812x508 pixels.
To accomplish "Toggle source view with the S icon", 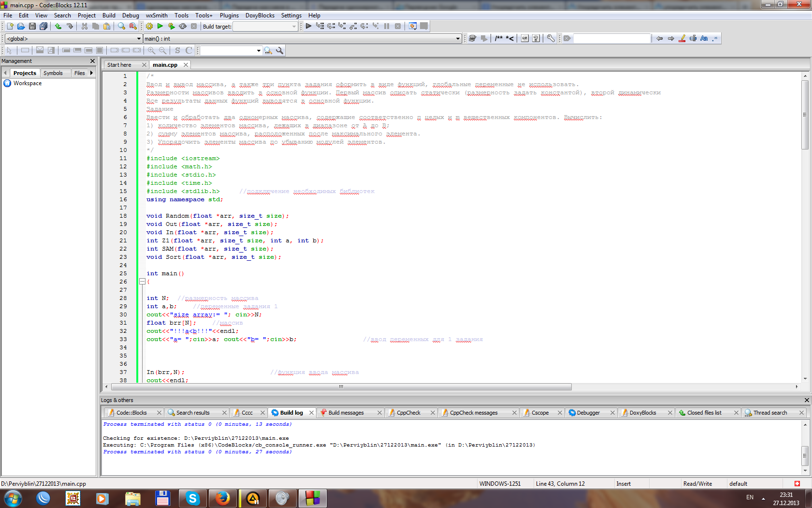I will (177, 50).
